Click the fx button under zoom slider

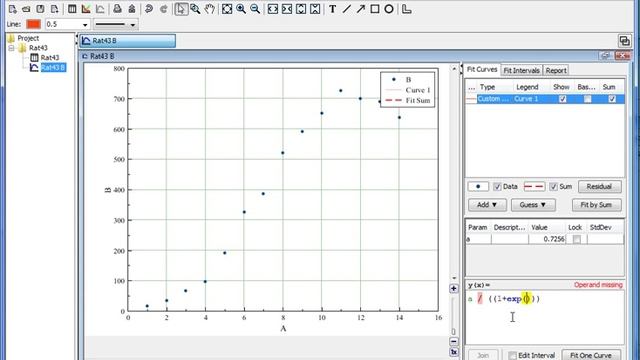tap(453, 352)
